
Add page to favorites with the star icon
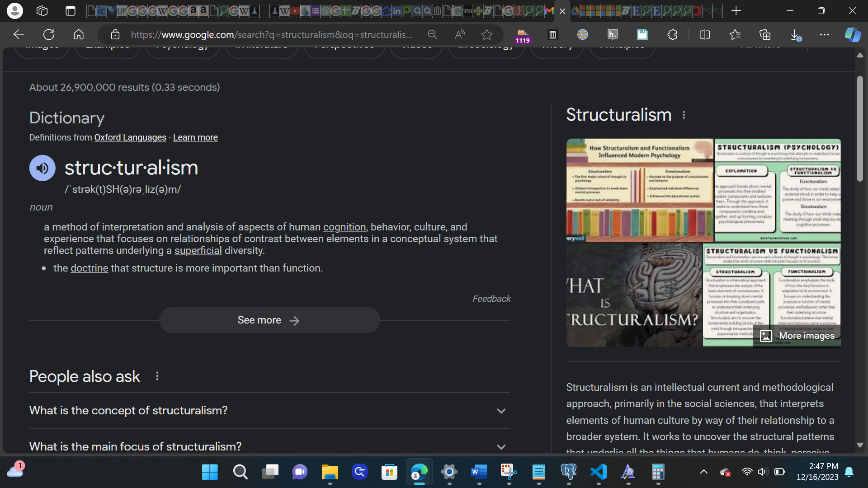(487, 34)
